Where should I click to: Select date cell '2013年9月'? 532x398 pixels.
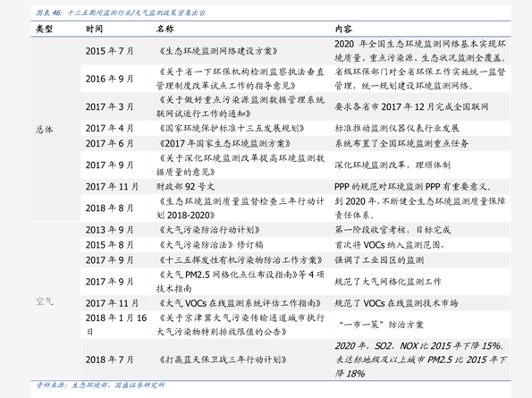coord(109,230)
